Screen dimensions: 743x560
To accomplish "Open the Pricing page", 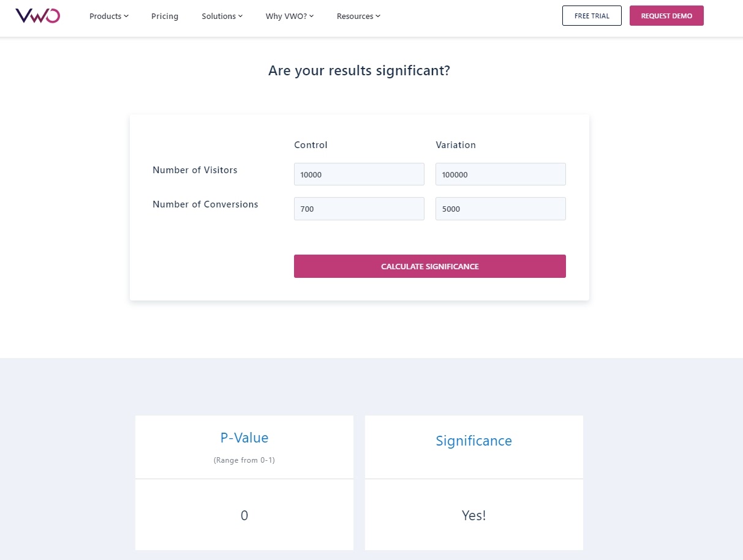I will coord(165,17).
